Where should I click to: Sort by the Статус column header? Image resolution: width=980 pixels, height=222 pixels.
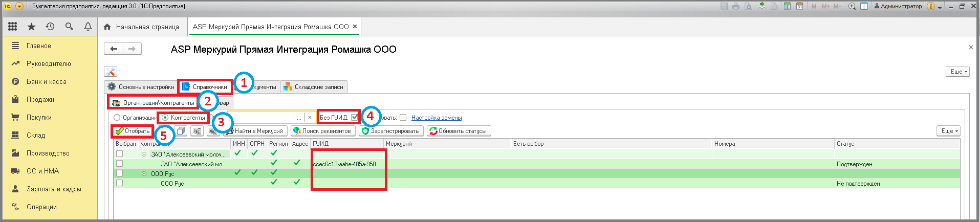tap(897, 144)
